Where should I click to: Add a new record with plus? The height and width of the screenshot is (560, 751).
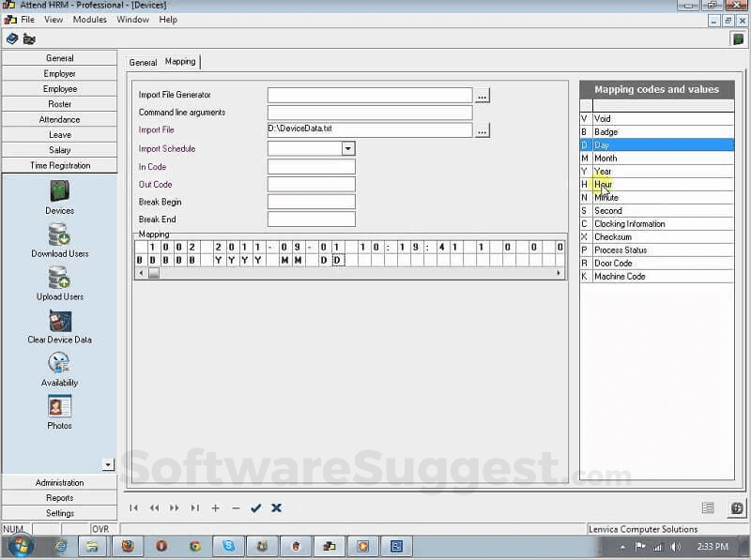click(215, 507)
